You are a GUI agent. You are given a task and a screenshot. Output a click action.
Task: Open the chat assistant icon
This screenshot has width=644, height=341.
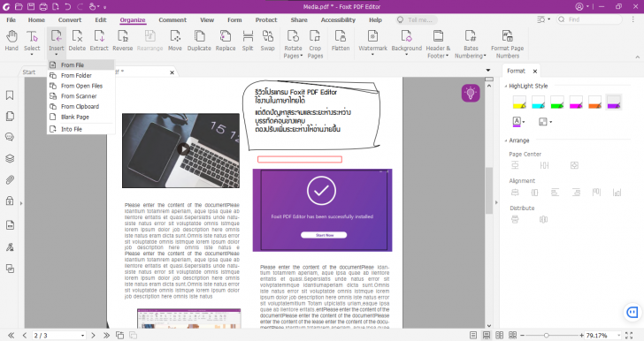[632, 313]
